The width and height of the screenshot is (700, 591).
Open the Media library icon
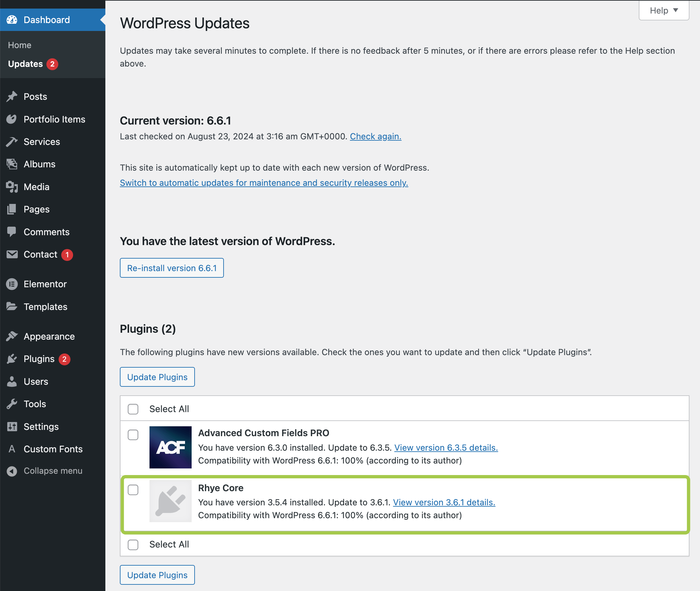coord(12,186)
